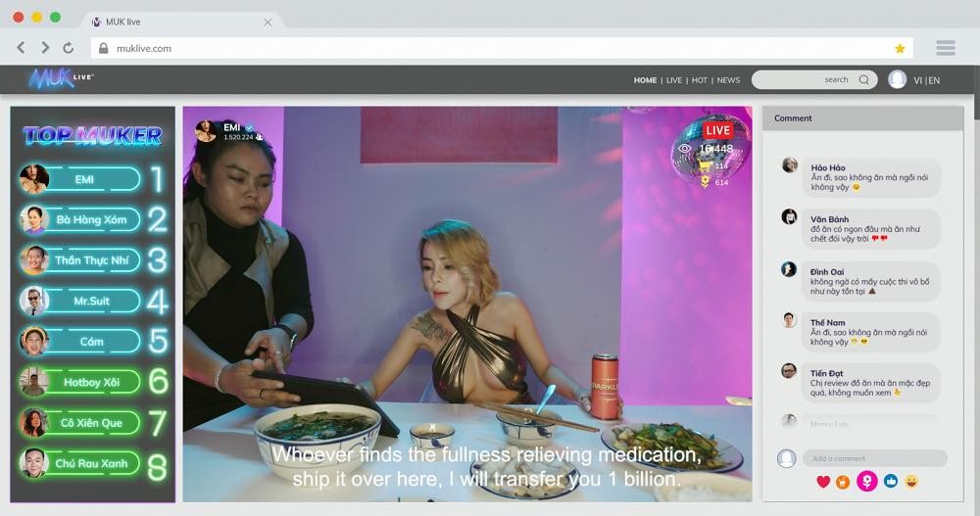Viewport: 980px width, 516px height.
Task: Send a heart reaction
Action: 823,481
